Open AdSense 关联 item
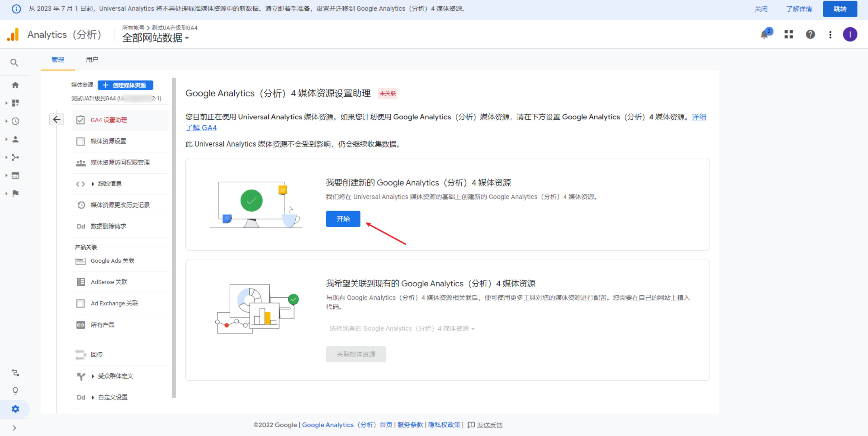Viewport: 868px width, 436px height. click(x=120, y=282)
